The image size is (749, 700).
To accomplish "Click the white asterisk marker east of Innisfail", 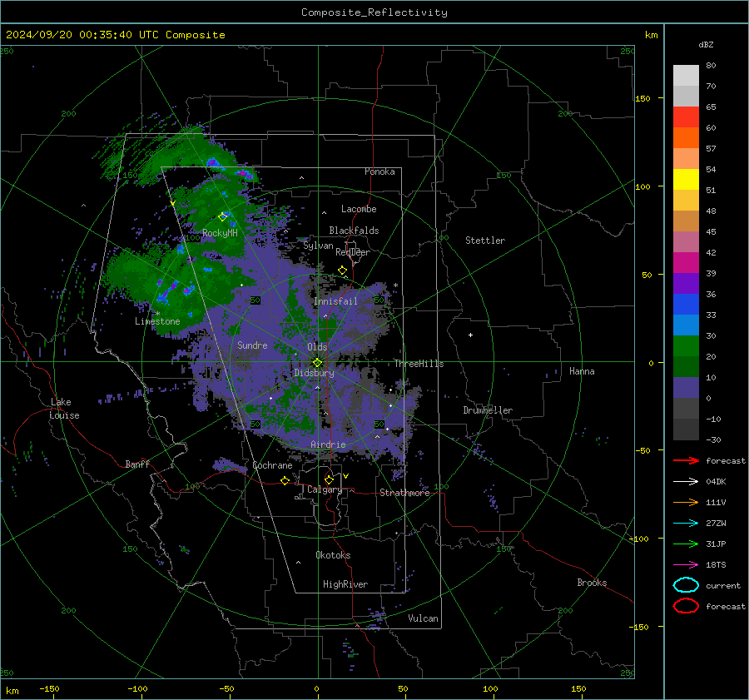I will click(395, 285).
